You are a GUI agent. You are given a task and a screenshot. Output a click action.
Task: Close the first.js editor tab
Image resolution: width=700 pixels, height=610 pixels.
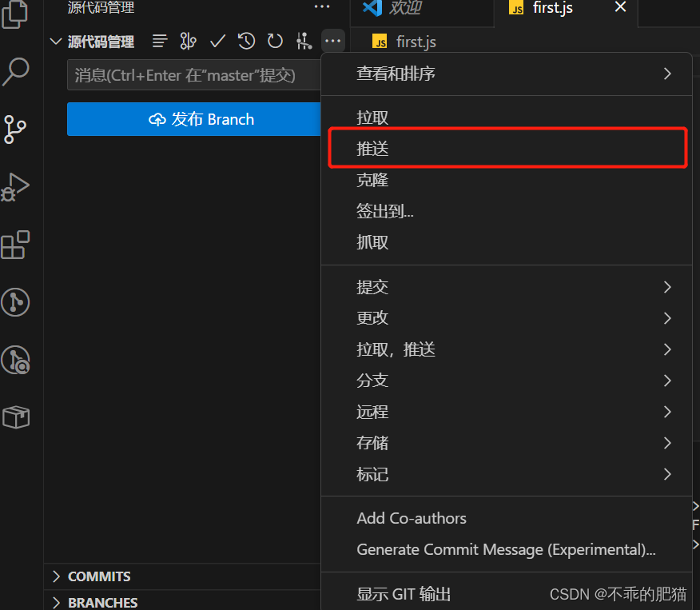(x=621, y=6)
